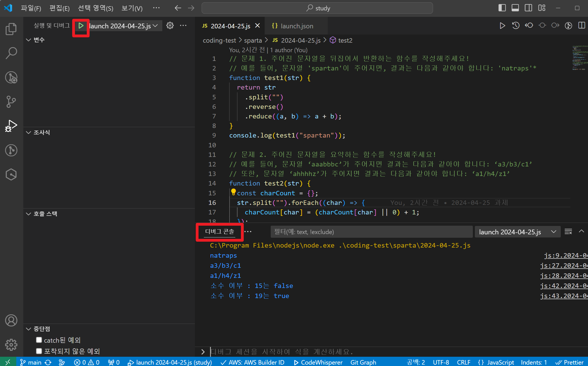Open the Source Control view icon
Screen dimensions: 588x366
11,101
